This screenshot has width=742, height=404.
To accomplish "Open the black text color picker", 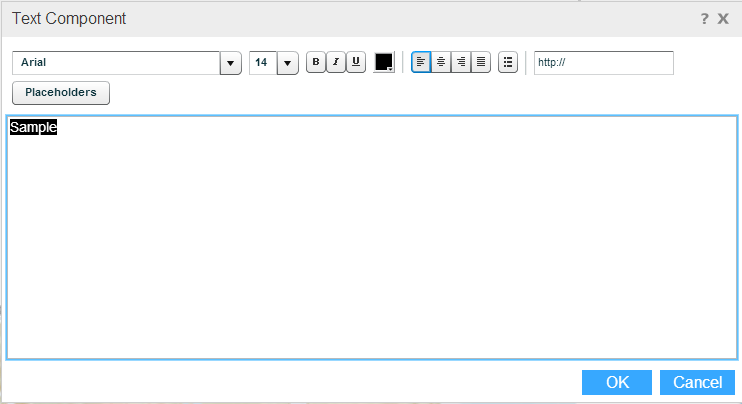I will click(384, 62).
